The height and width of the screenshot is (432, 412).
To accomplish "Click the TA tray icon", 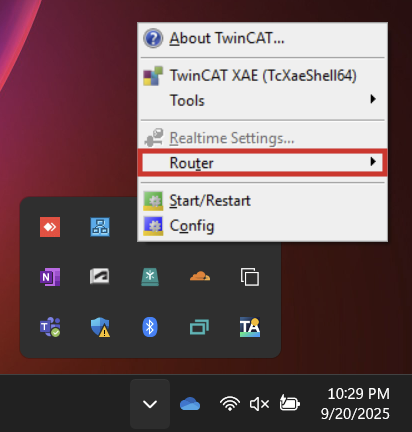I will pyautogui.click(x=250, y=327).
